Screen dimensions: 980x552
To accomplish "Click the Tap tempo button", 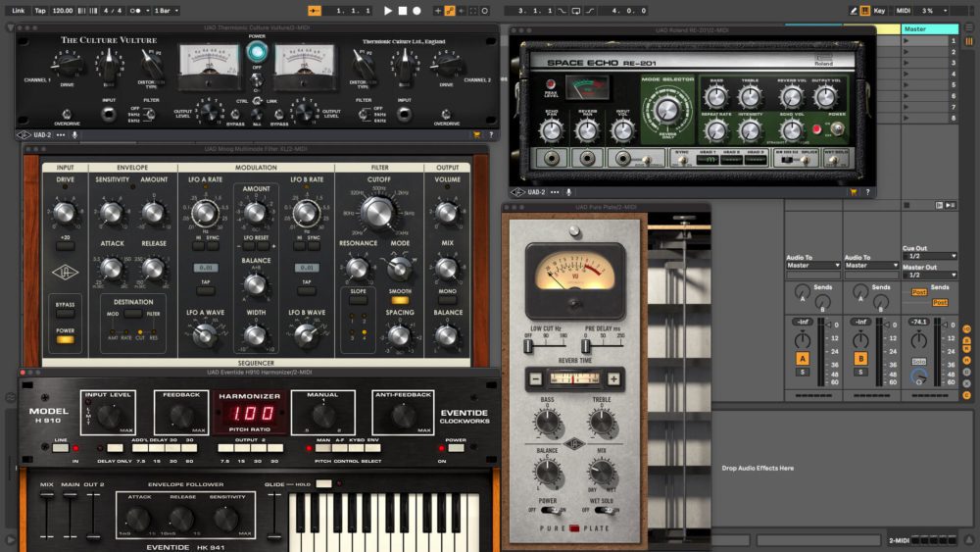I will pyautogui.click(x=39, y=10).
